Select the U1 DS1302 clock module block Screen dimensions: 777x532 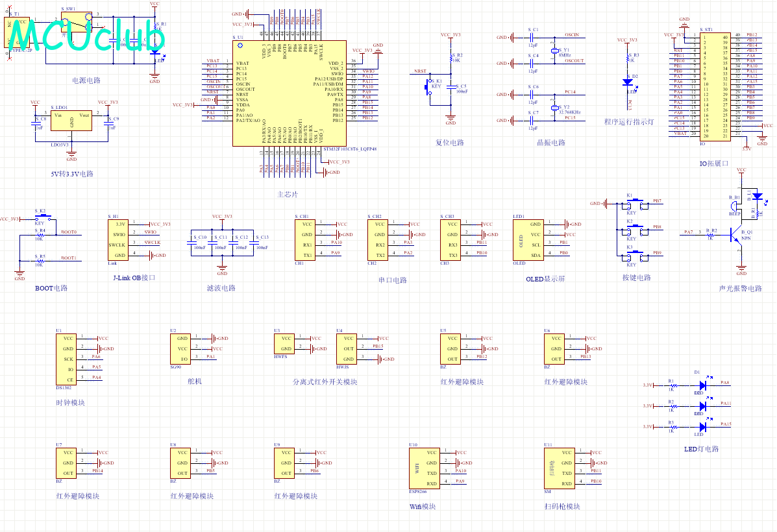66,359
